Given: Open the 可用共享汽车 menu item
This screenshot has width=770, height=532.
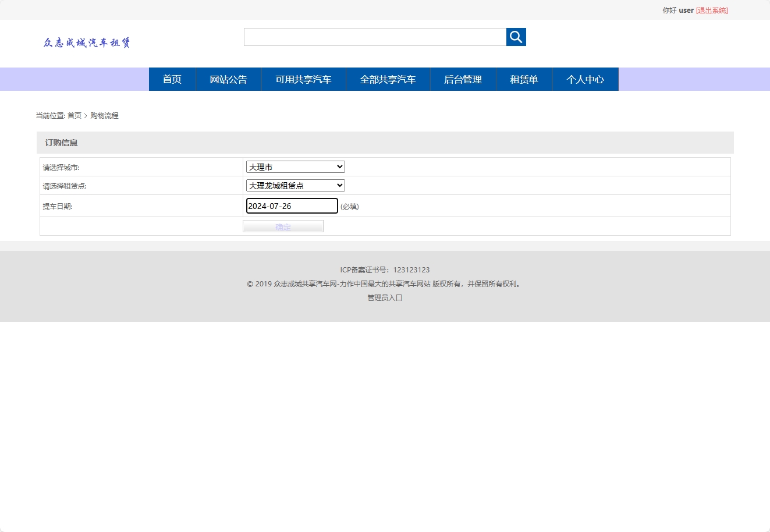Looking at the screenshot, I should (x=303, y=79).
